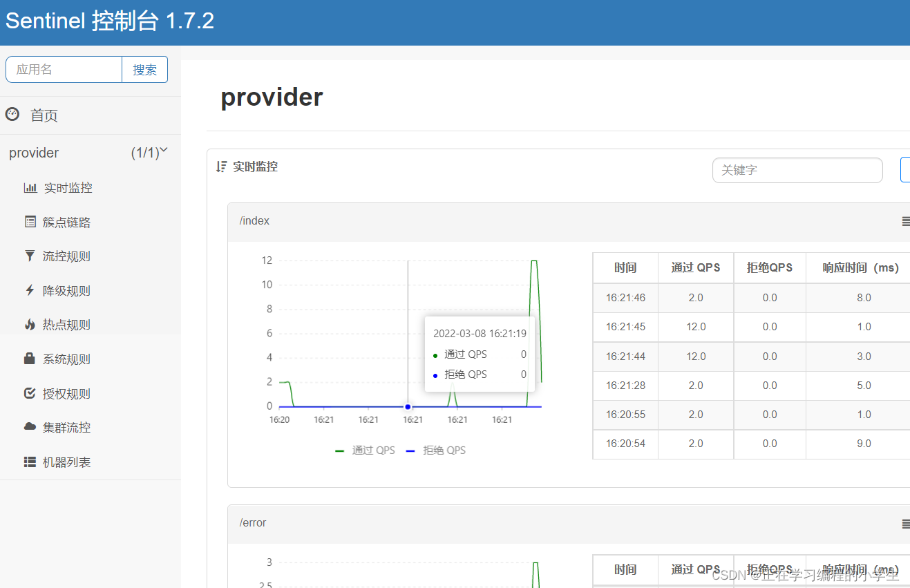The image size is (910, 588).
Task: Open the 首页 home item
Action: [x=44, y=115]
